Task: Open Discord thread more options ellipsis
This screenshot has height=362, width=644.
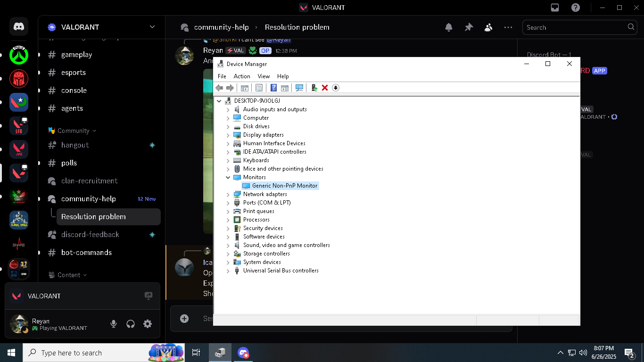Action: (508, 27)
